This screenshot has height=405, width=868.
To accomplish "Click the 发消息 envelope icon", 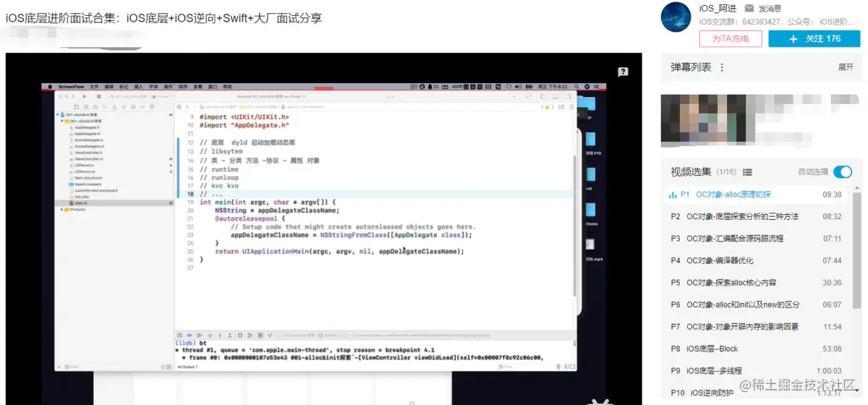I will click(x=750, y=8).
